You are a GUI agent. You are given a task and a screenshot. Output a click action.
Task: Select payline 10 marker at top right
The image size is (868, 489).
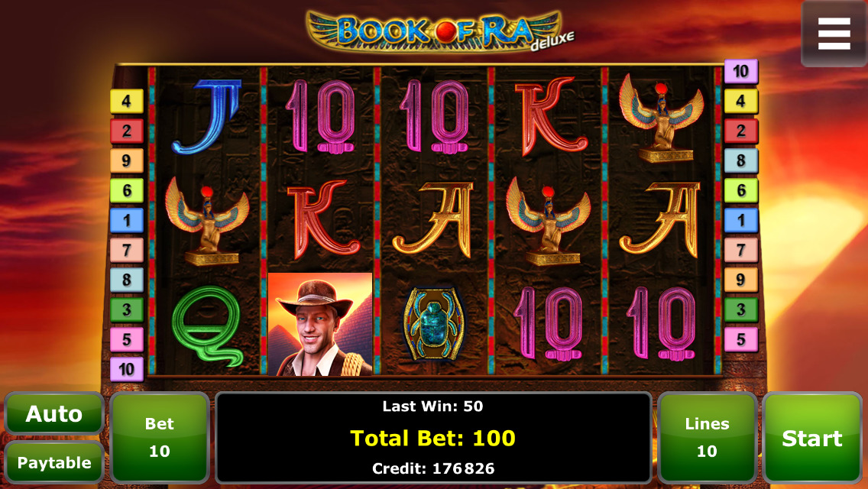coord(740,71)
